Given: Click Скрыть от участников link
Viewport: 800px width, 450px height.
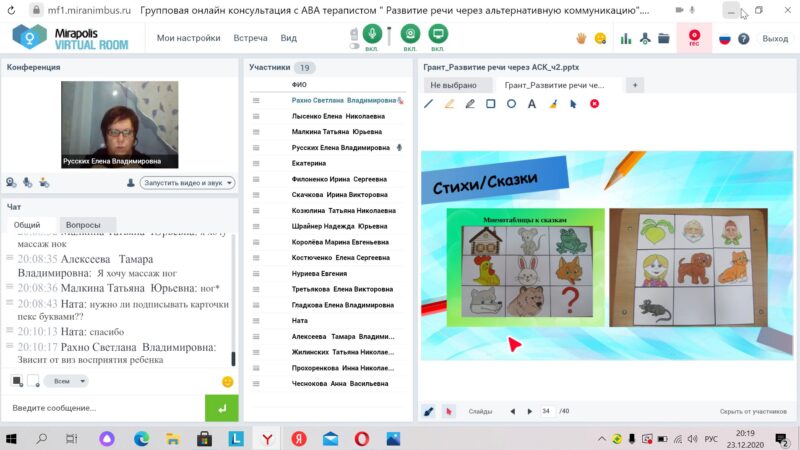Looking at the screenshot, I should click(x=753, y=411).
